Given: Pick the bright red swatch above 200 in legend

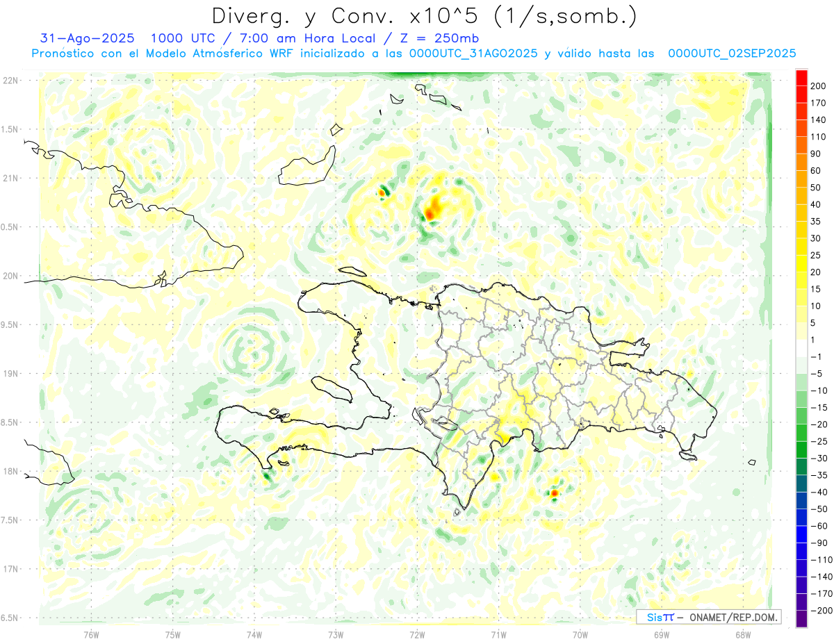Looking at the screenshot, I should tap(801, 78).
